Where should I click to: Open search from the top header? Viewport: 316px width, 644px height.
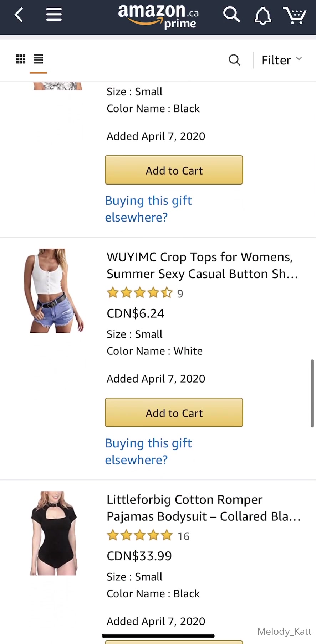231,15
